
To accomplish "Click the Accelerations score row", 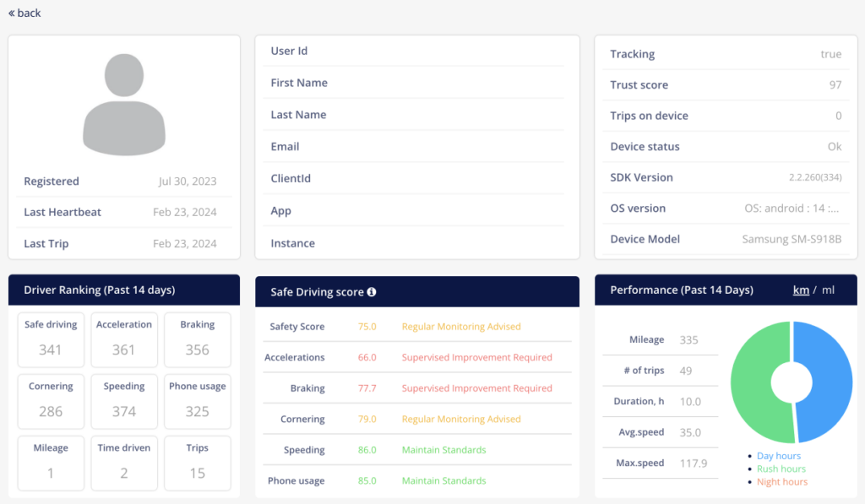I will click(417, 357).
